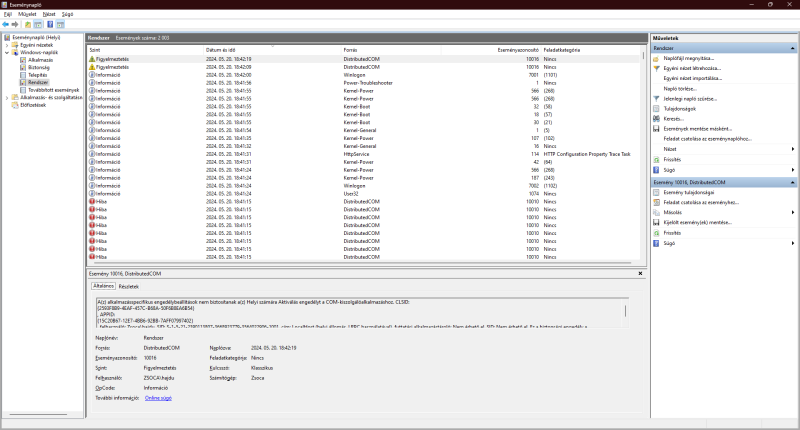
Task: Click Feladat csatolása az eseménynaplóhoz action
Action: tap(707, 139)
